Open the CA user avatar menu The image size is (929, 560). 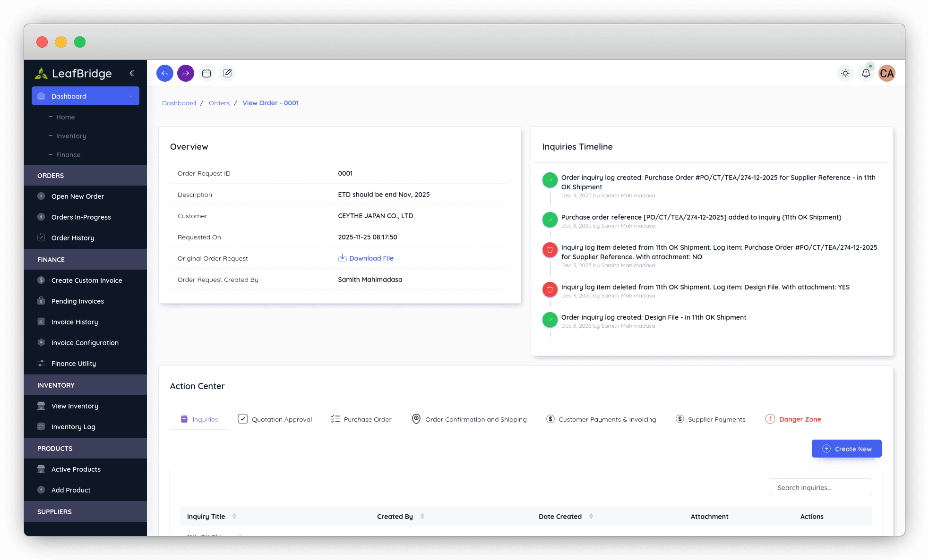(x=887, y=73)
